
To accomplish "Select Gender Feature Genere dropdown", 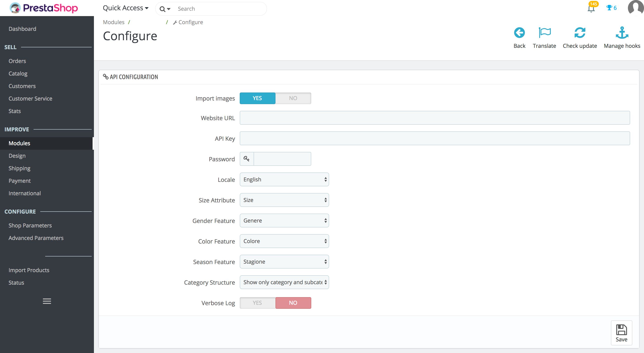I will tap(284, 221).
